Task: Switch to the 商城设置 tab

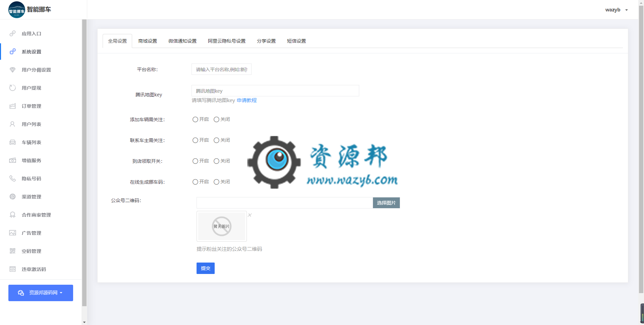Action: (148, 41)
